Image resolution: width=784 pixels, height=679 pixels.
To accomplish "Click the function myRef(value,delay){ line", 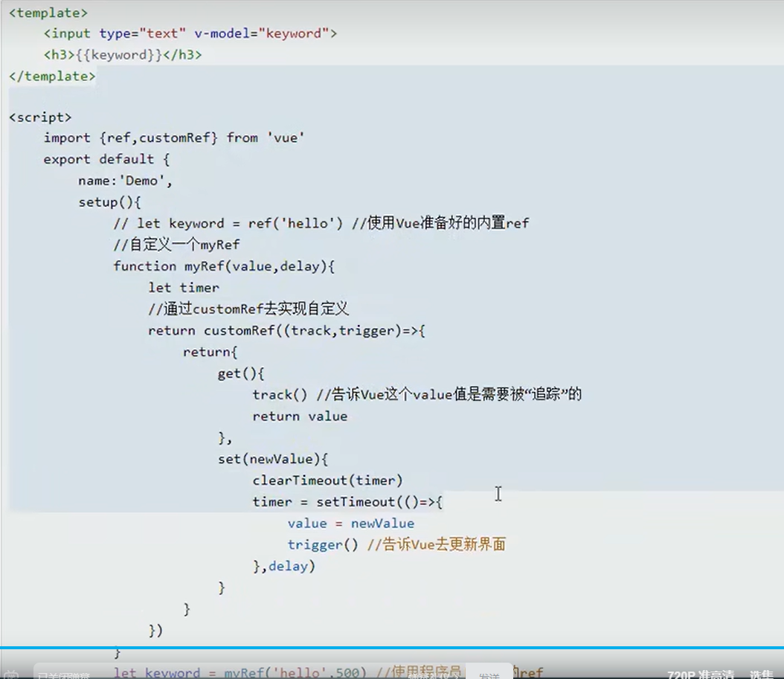I will coord(224,266).
